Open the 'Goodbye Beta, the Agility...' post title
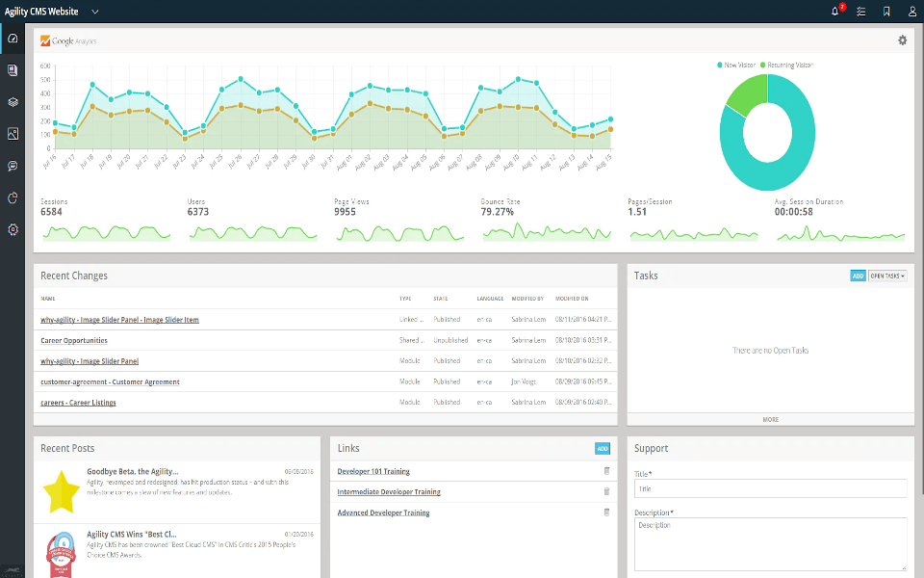This screenshot has height=578, width=924. coord(132,471)
